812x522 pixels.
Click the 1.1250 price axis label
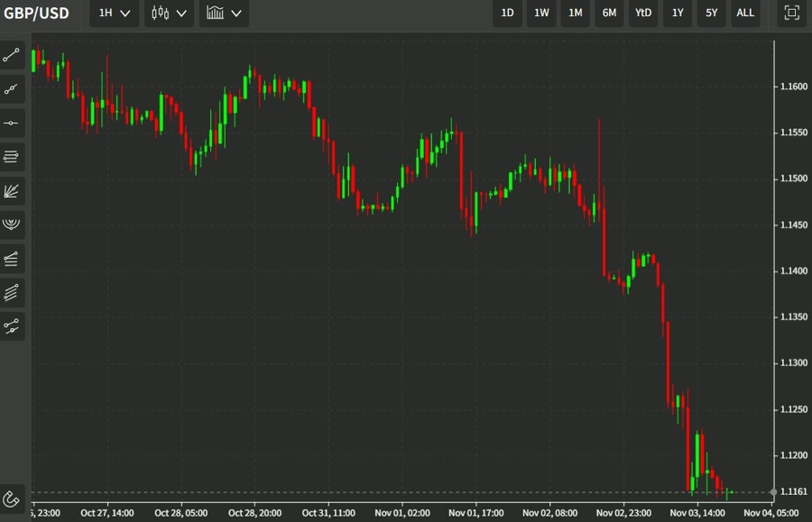pyautogui.click(x=794, y=409)
